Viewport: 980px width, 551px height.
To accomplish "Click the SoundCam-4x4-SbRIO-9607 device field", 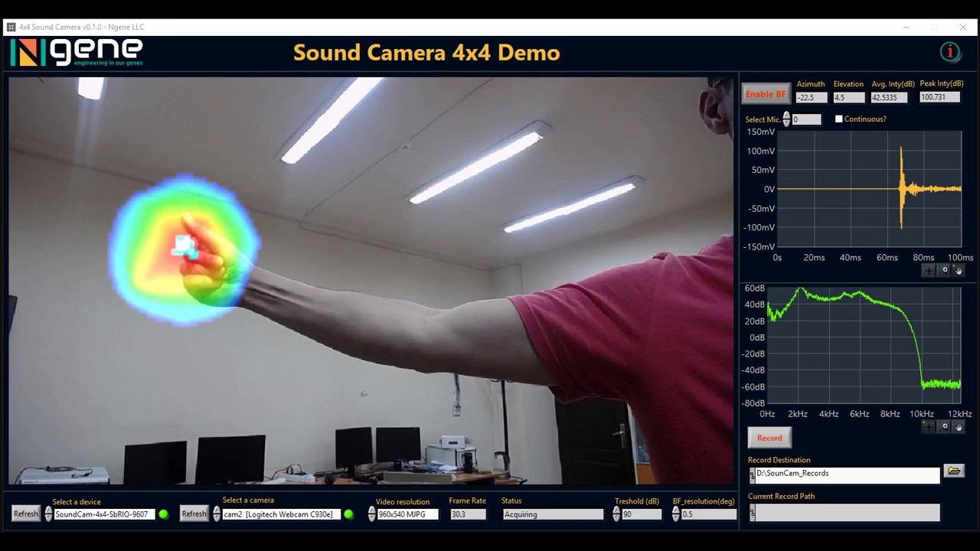I will [x=104, y=514].
